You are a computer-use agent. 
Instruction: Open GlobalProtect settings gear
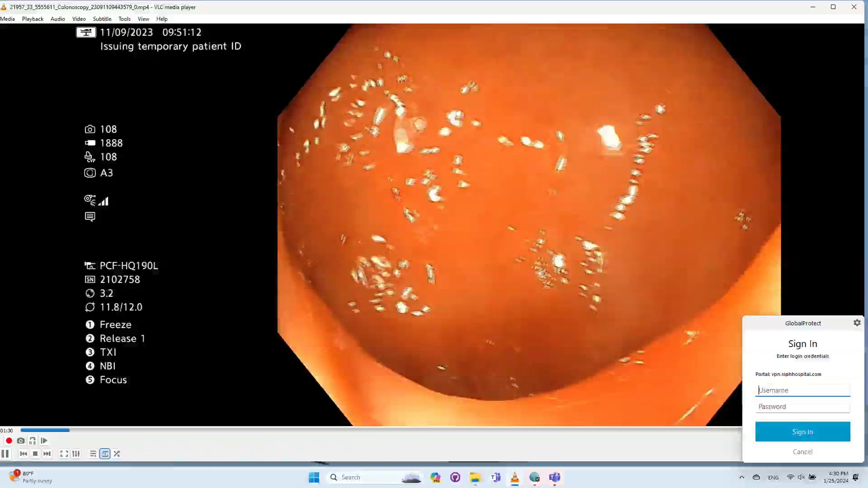(857, 323)
